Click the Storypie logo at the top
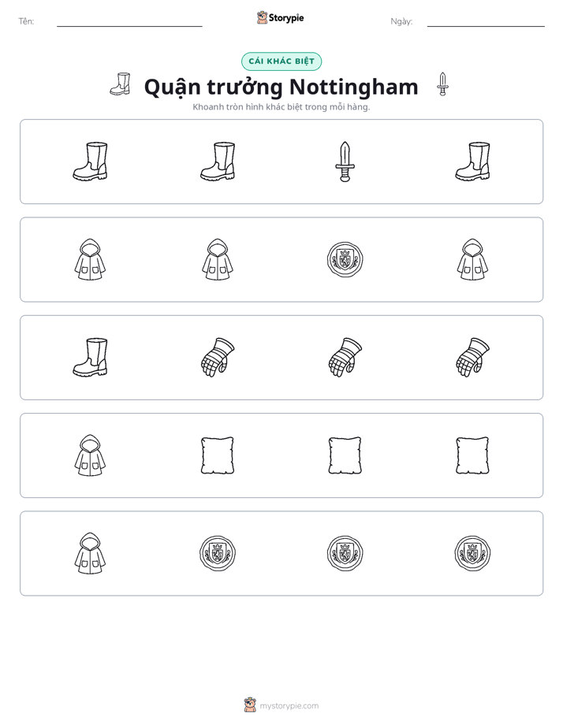 click(x=281, y=17)
